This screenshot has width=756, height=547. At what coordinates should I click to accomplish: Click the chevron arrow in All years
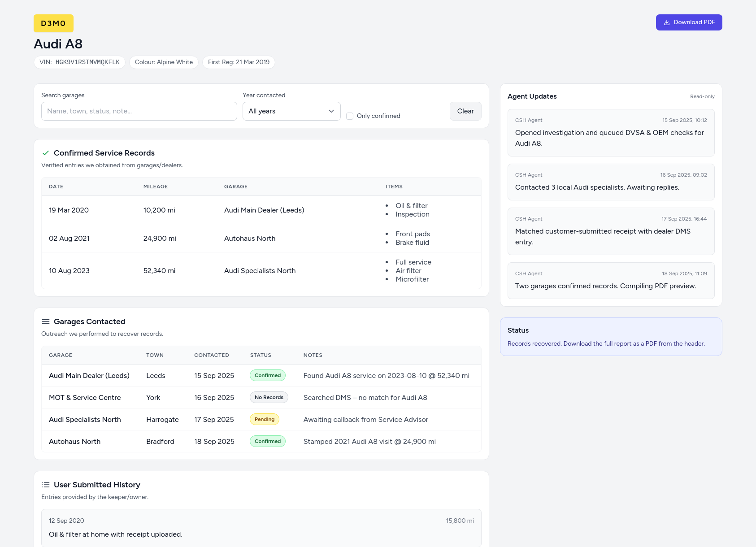click(331, 111)
